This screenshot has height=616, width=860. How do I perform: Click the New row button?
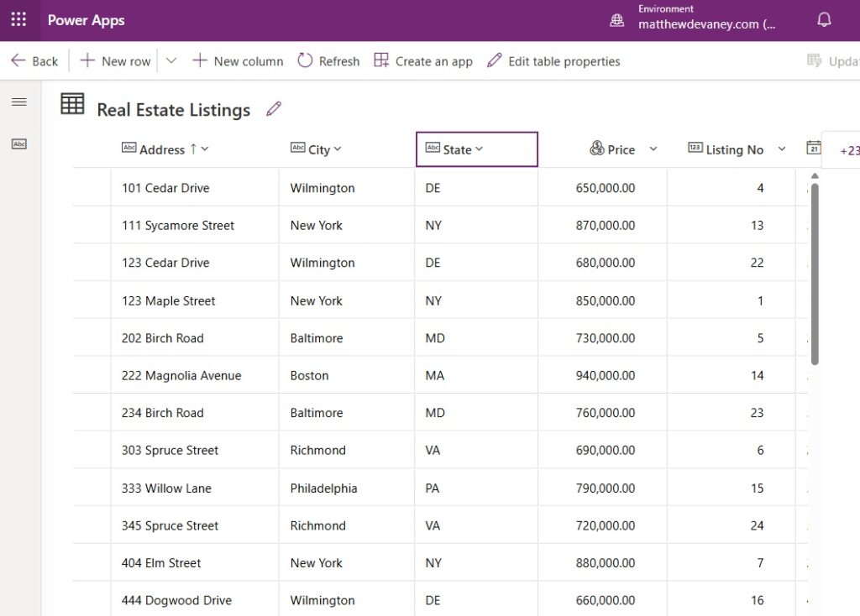coord(116,61)
